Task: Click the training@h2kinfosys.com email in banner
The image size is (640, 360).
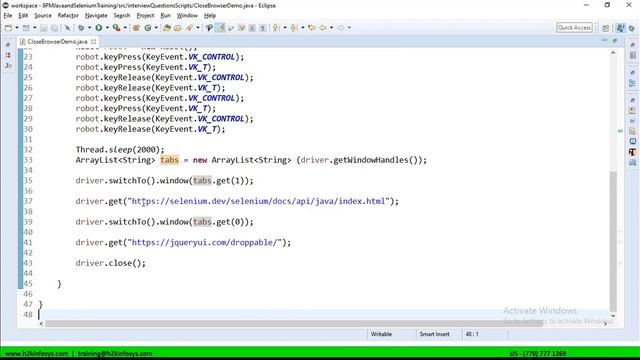Action: tap(115, 353)
